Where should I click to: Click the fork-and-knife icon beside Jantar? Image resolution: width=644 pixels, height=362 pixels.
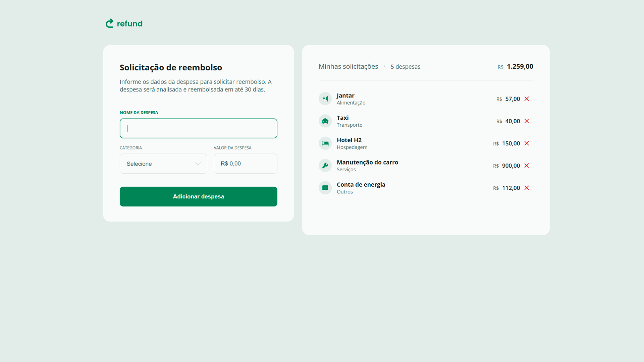pyautogui.click(x=325, y=99)
